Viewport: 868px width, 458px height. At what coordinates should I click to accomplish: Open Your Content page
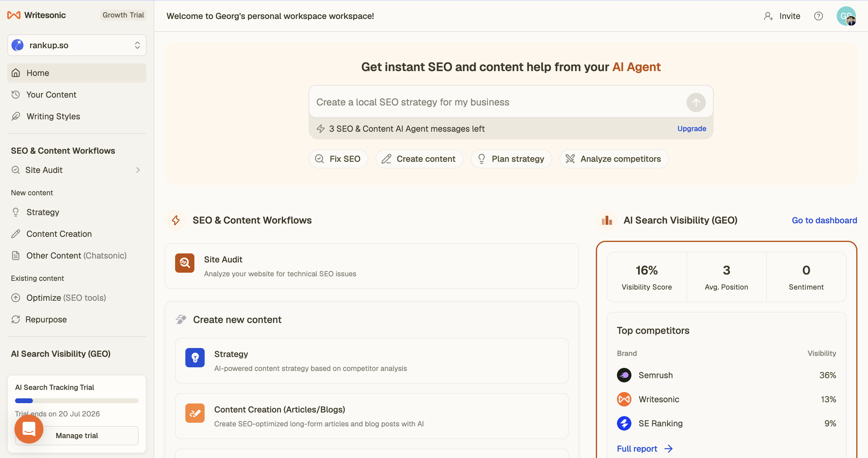[x=77, y=95]
